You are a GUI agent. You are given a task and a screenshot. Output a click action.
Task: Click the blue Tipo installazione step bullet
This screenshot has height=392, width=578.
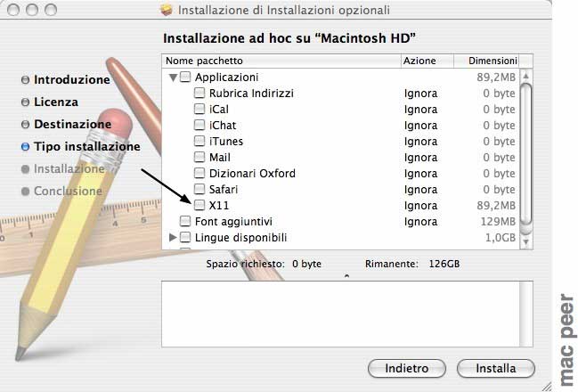click(25, 146)
